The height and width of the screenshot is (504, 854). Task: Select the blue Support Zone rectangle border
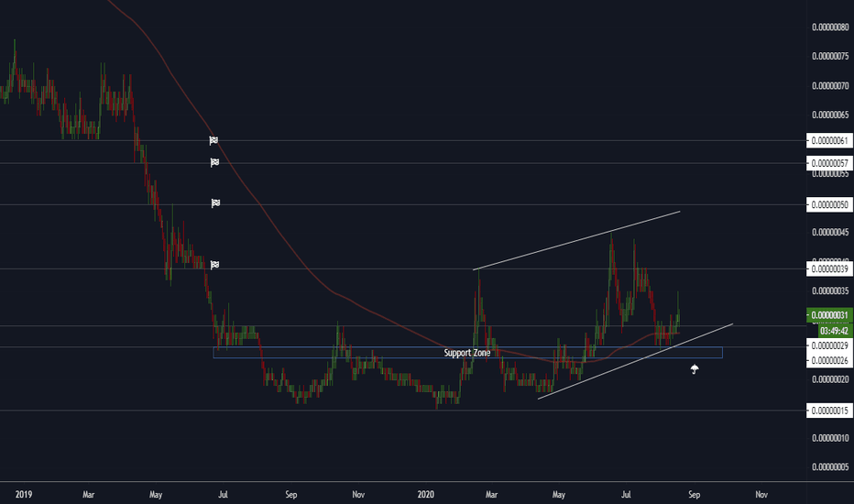[468, 353]
